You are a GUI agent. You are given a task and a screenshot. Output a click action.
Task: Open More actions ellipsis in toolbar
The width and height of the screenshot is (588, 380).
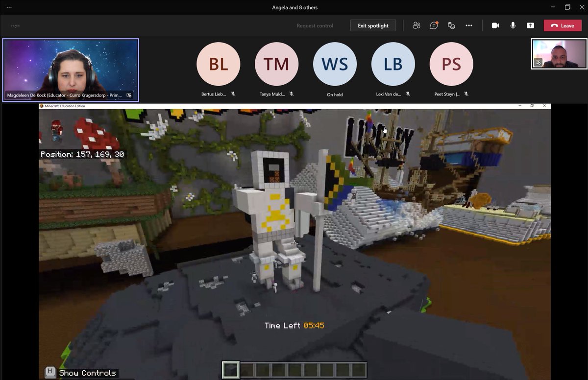click(469, 25)
